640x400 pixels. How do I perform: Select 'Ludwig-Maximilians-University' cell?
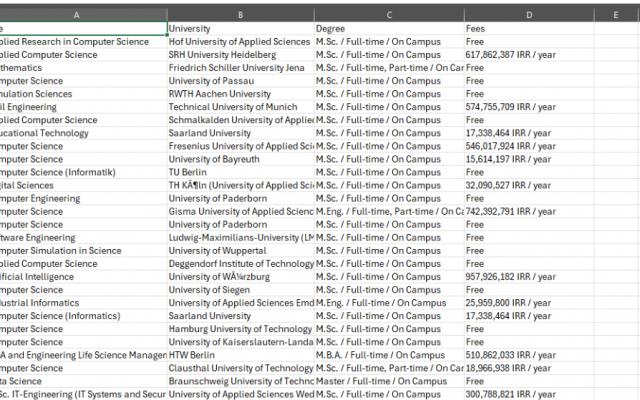[x=241, y=238]
